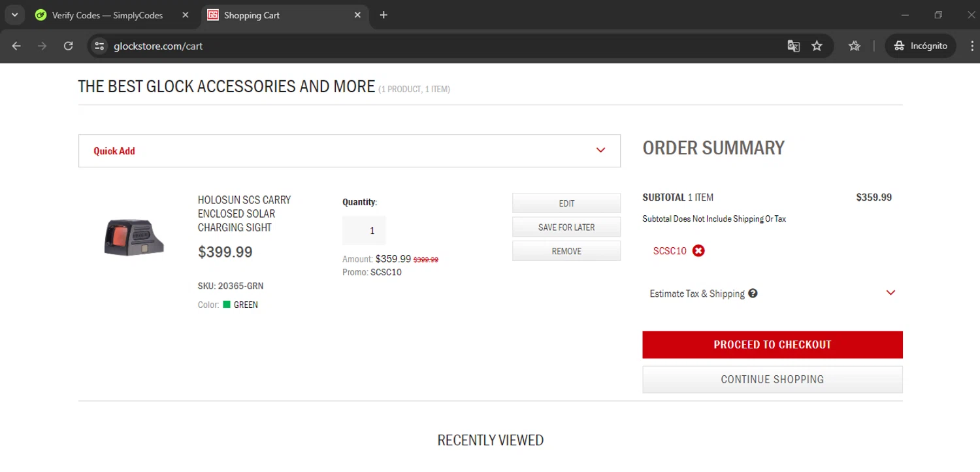This screenshot has height=472, width=980.
Task: Go back to the previous page
Action: pyautogui.click(x=17, y=46)
